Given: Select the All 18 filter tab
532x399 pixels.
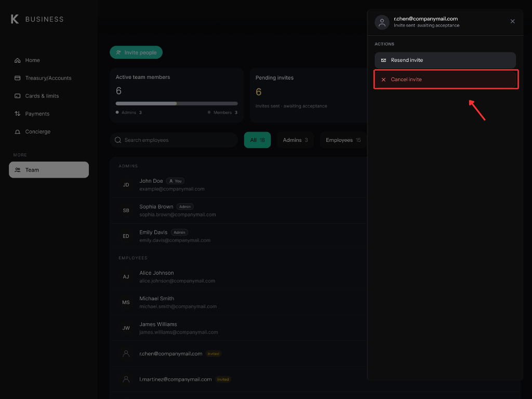Looking at the screenshot, I should click(257, 140).
